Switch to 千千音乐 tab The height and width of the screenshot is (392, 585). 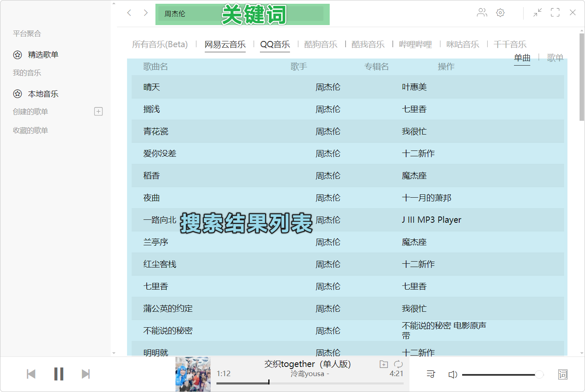click(510, 44)
